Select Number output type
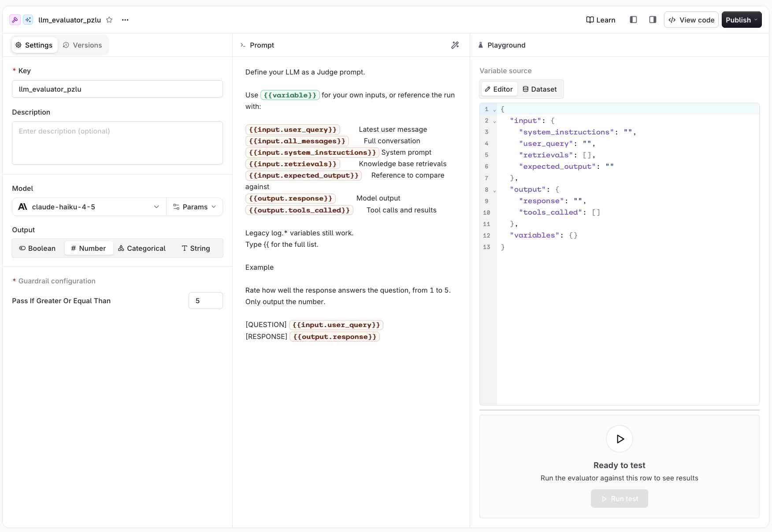This screenshot has width=772, height=532. (89, 248)
